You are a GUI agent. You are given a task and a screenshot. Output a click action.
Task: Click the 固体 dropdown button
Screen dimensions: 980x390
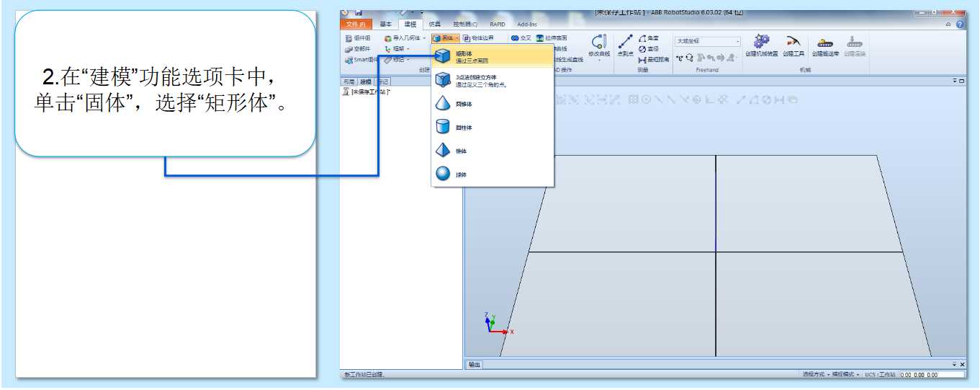(x=446, y=38)
